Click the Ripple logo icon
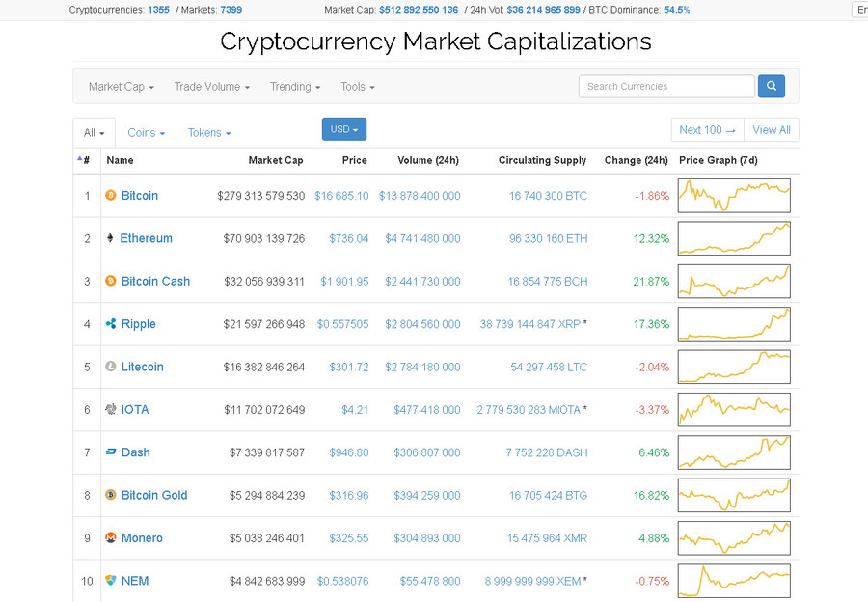 coord(111,323)
